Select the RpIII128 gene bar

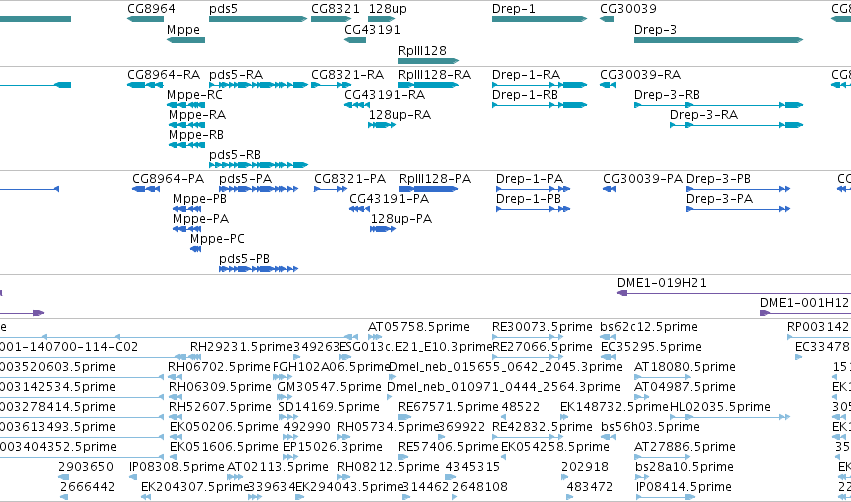[x=429, y=61]
